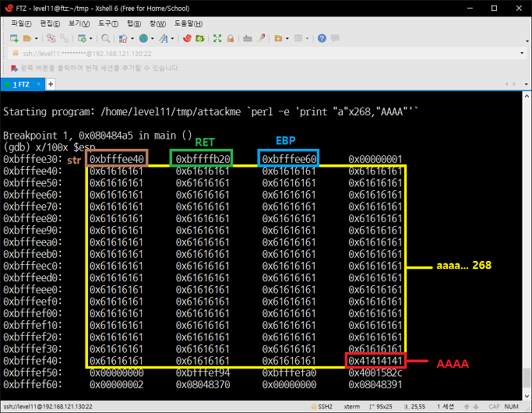
Task: Click the status bar up arrow icon
Action: click(x=467, y=407)
